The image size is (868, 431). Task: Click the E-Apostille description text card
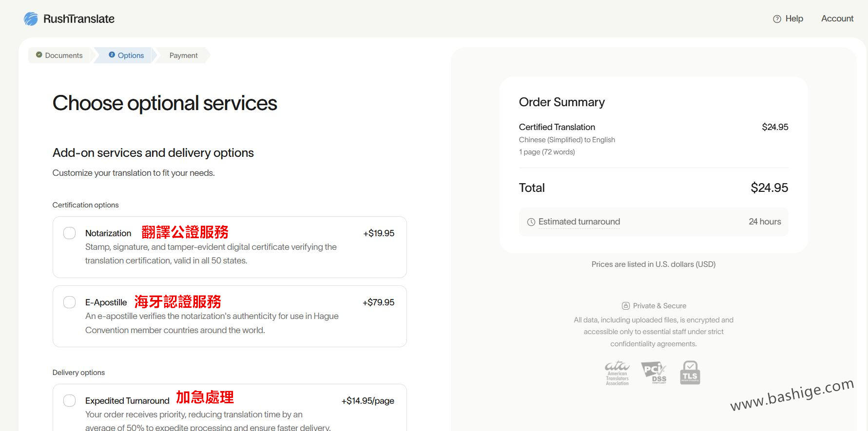coord(212,323)
